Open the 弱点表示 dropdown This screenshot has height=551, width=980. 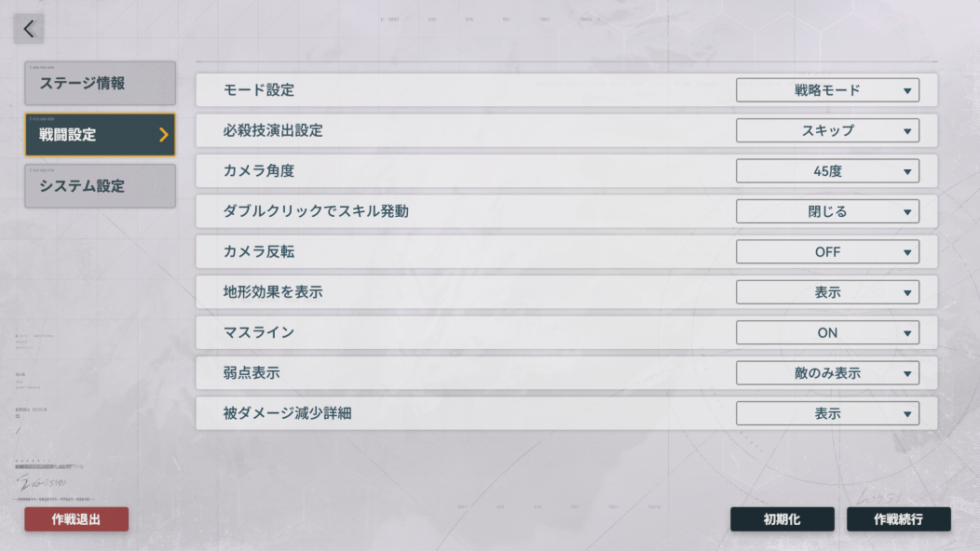tap(827, 373)
